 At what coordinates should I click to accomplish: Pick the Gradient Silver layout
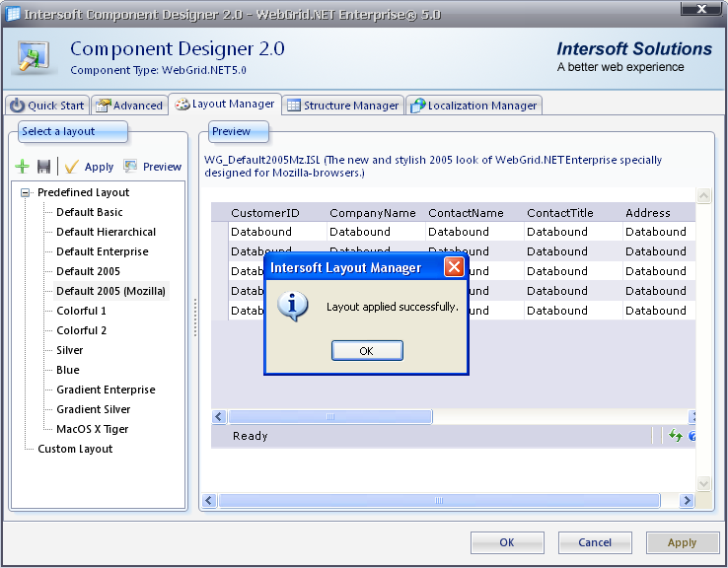tap(94, 409)
